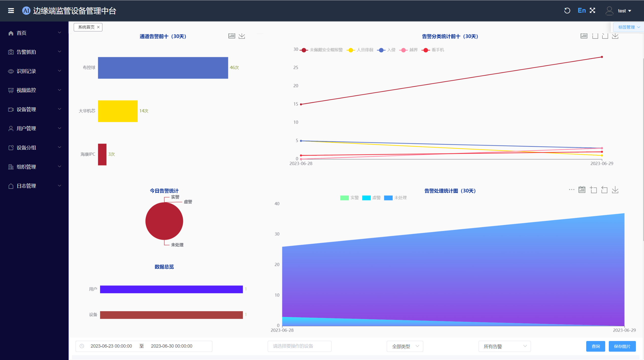Click the device selection input field
The height and width of the screenshot is (360, 644).
pyautogui.click(x=299, y=346)
